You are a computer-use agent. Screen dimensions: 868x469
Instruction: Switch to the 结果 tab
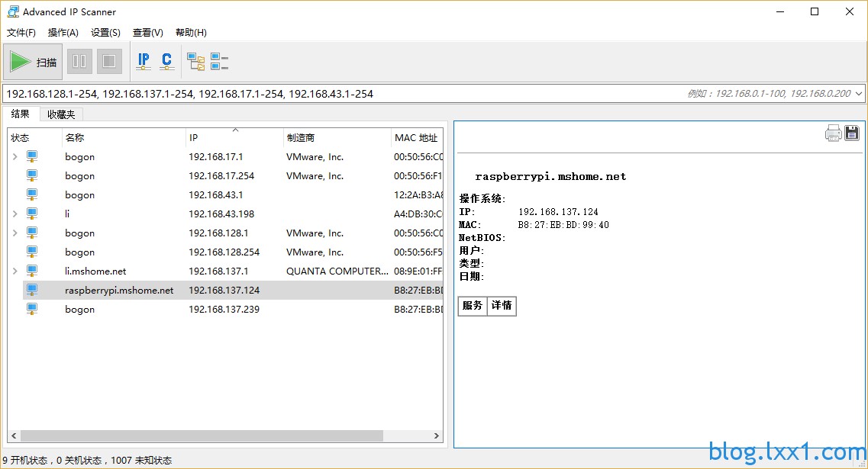[21, 114]
